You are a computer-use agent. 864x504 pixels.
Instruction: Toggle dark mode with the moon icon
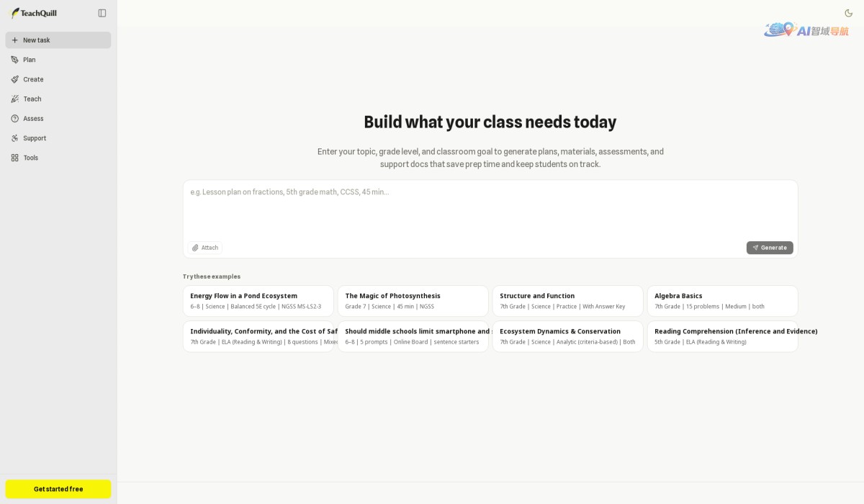tap(848, 13)
